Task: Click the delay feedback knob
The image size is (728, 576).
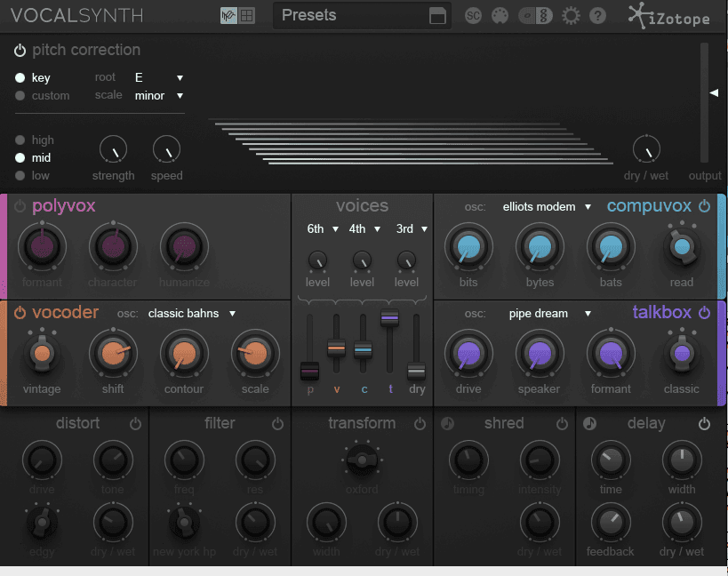Action: (x=611, y=522)
